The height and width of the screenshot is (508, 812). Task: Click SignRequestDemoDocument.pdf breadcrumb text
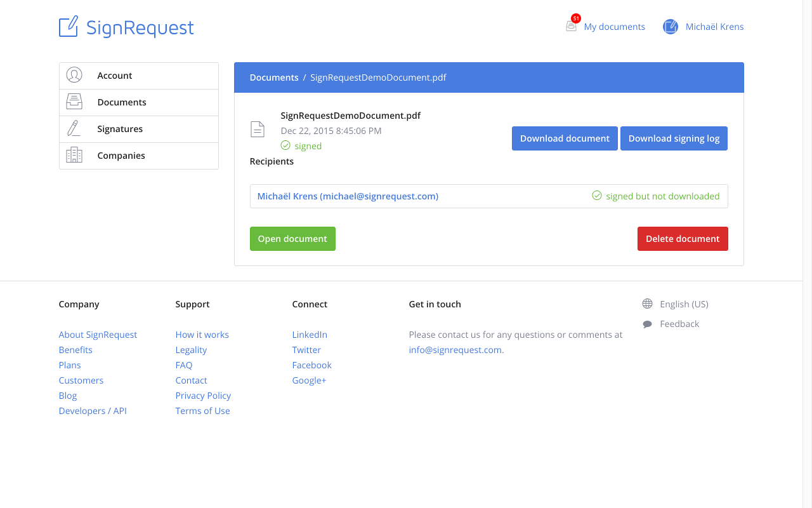point(378,77)
